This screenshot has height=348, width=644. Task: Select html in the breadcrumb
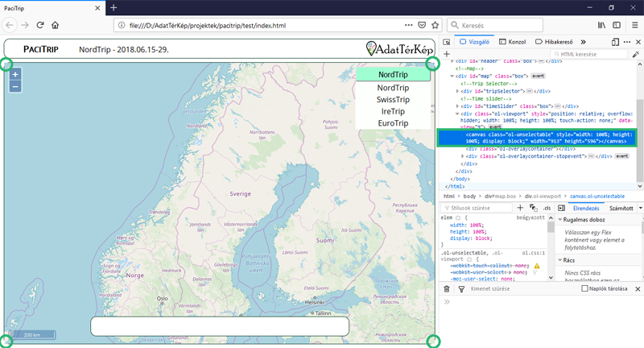449,197
